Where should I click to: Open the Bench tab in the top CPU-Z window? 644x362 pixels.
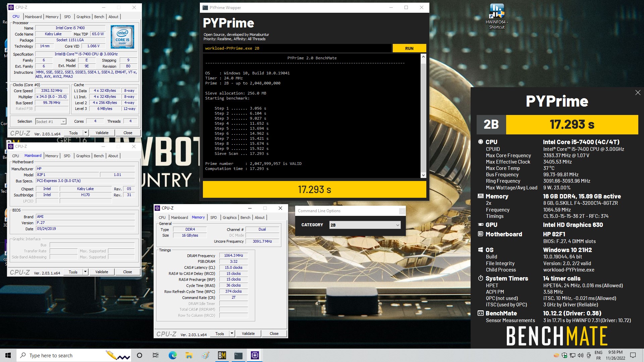(99, 17)
